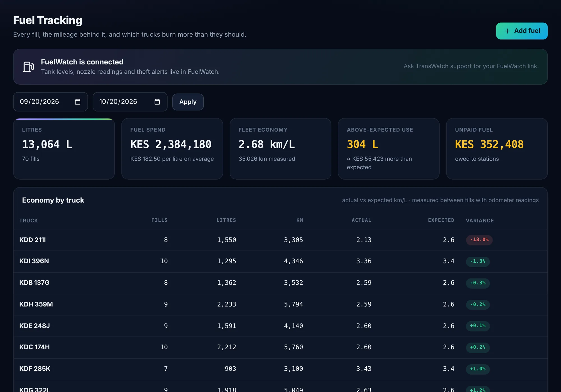
Task: Click the -0.2% variance badge
Action: 478,304
